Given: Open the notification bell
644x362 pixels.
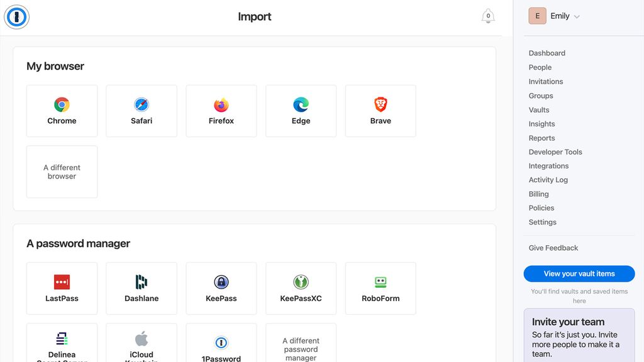Looking at the screenshot, I should click(x=488, y=16).
